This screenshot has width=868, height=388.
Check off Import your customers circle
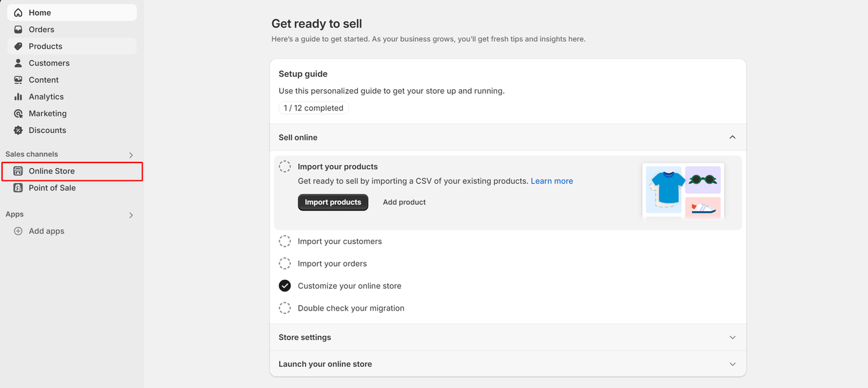[x=285, y=241]
